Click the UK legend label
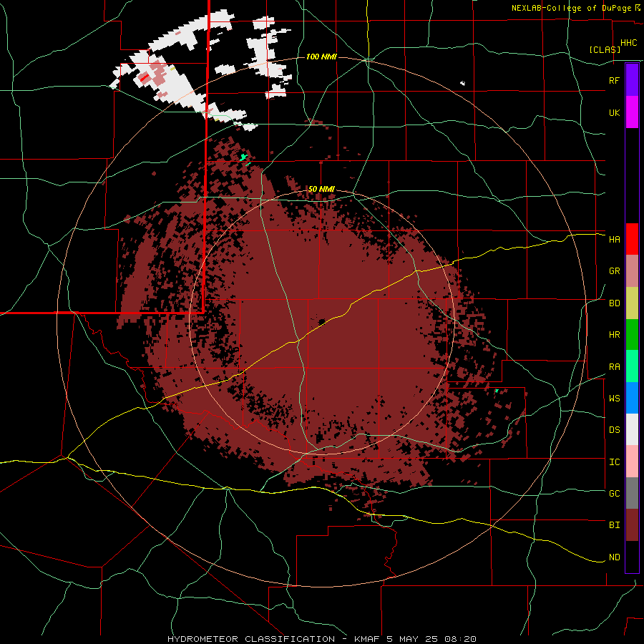The height and width of the screenshot is (644, 644). coord(615,112)
